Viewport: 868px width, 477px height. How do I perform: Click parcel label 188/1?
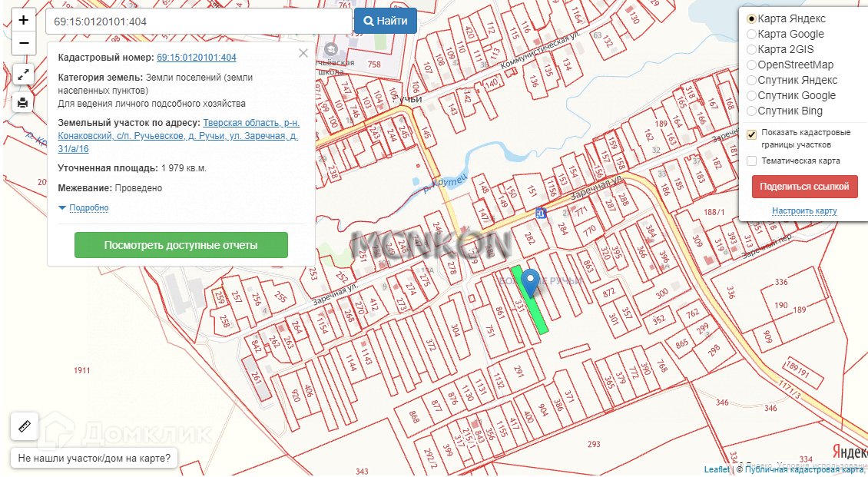click(x=714, y=212)
